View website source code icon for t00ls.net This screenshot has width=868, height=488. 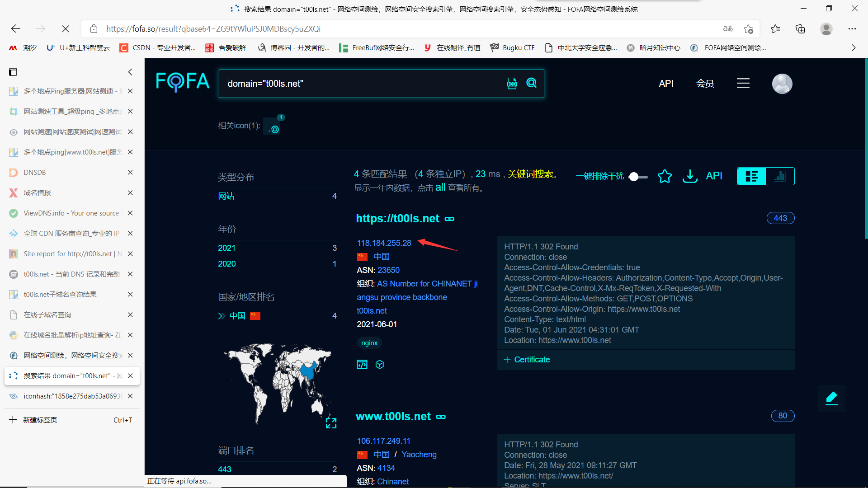click(x=362, y=365)
